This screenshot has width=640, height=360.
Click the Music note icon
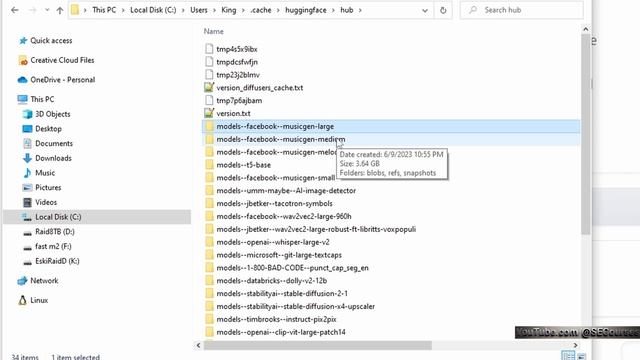27,173
